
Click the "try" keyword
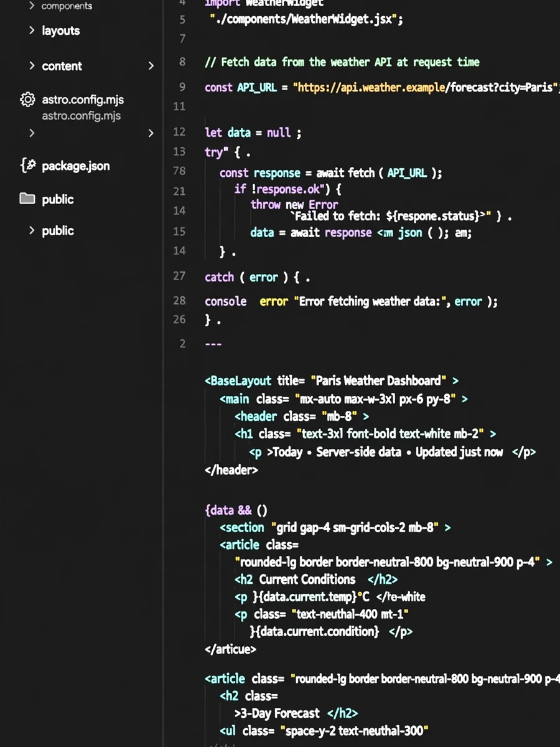(x=213, y=152)
